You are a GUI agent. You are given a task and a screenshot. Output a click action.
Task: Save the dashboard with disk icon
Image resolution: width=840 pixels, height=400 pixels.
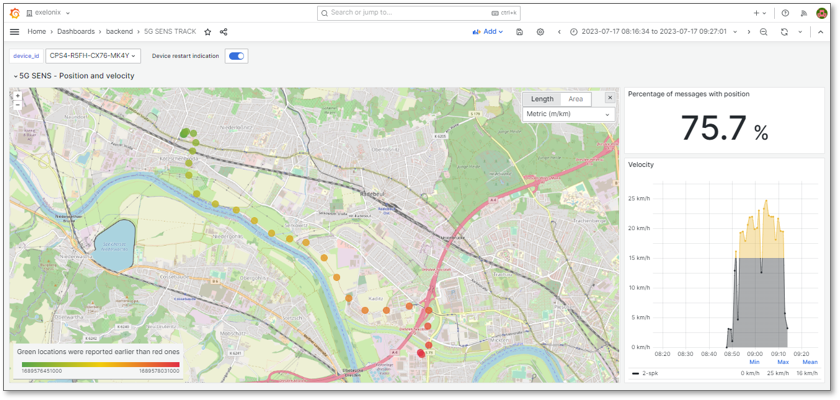519,32
